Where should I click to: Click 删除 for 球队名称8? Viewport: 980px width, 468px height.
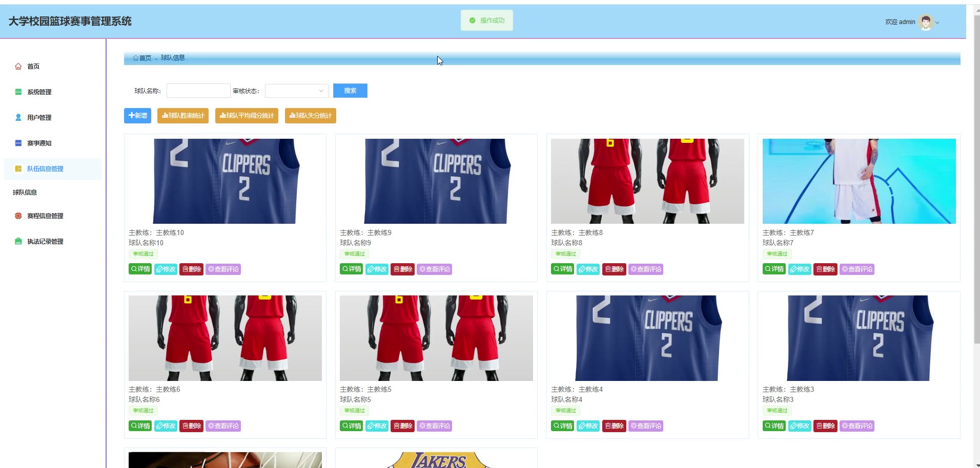[x=614, y=269]
